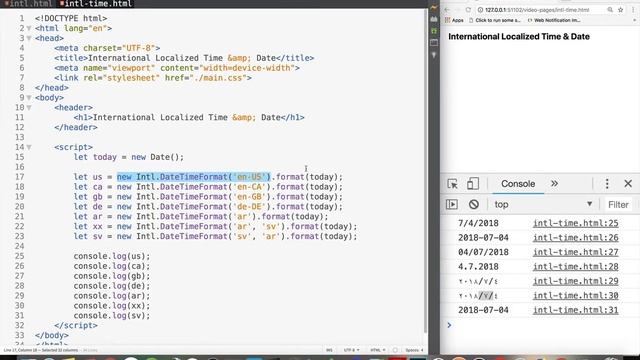The width and height of the screenshot is (640, 360).
Task: Click the zoom magnifier icon in address bar
Action: tap(610, 9)
